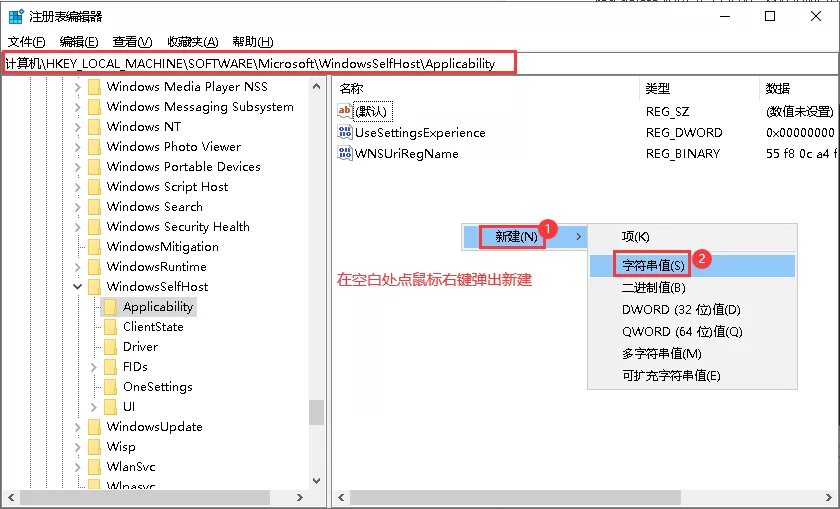This screenshot has height=509, width=840.
Task: Expand the FIDs subkey
Action: click(94, 367)
